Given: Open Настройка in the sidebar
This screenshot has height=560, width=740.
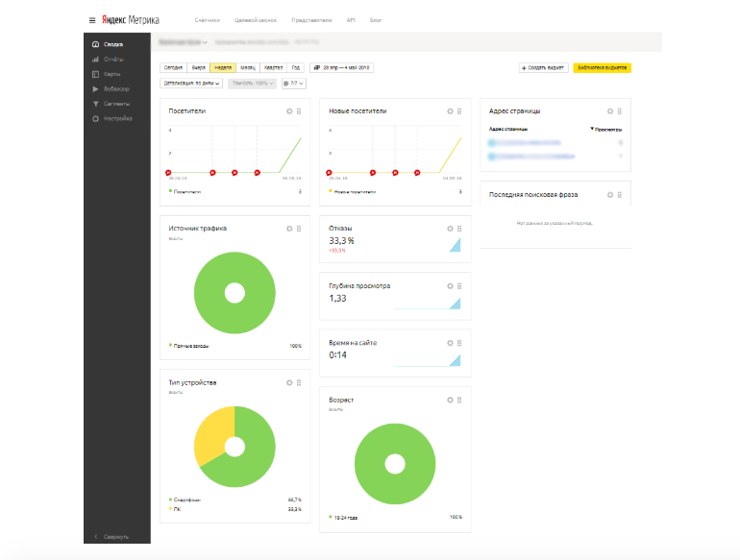Looking at the screenshot, I should pyautogui.click(x=117, y=118).
